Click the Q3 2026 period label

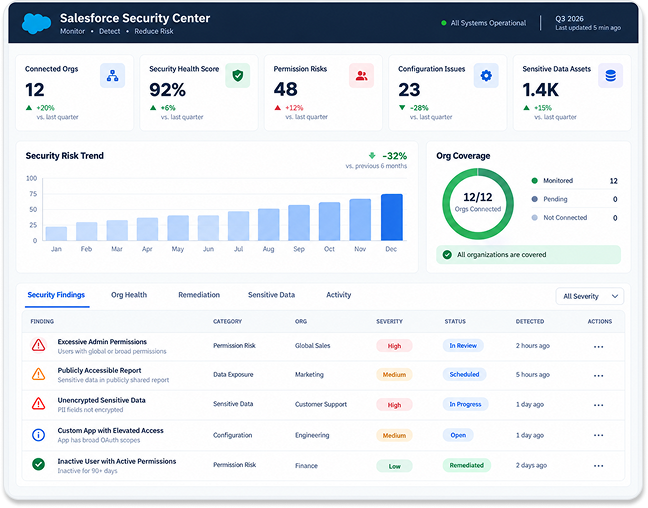(x=569, y=19)
